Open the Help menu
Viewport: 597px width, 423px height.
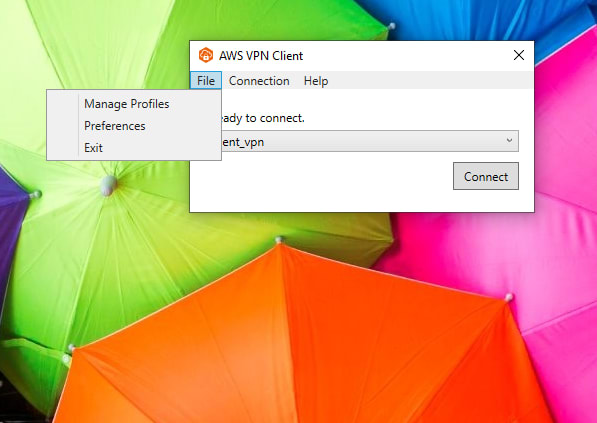(x=316, y=81)
